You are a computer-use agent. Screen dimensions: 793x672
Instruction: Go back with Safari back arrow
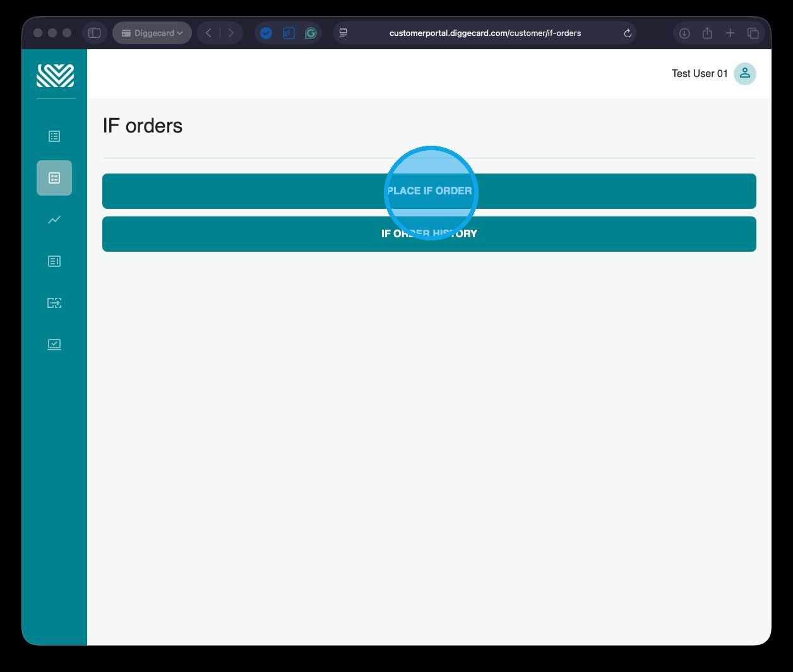[x=208, y=33]
